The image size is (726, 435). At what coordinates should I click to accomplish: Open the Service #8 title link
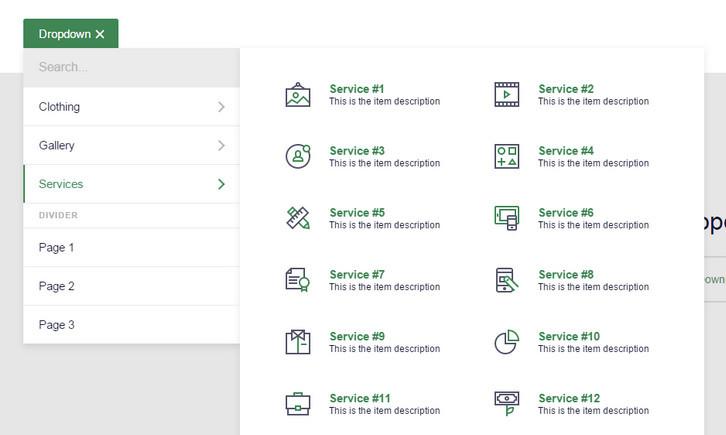pos(566,274)
